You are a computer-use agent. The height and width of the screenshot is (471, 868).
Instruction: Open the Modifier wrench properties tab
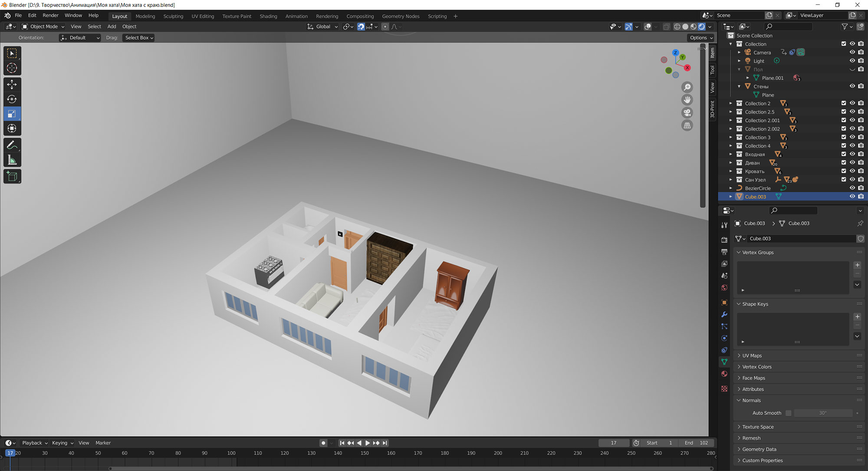pos(724,314)
